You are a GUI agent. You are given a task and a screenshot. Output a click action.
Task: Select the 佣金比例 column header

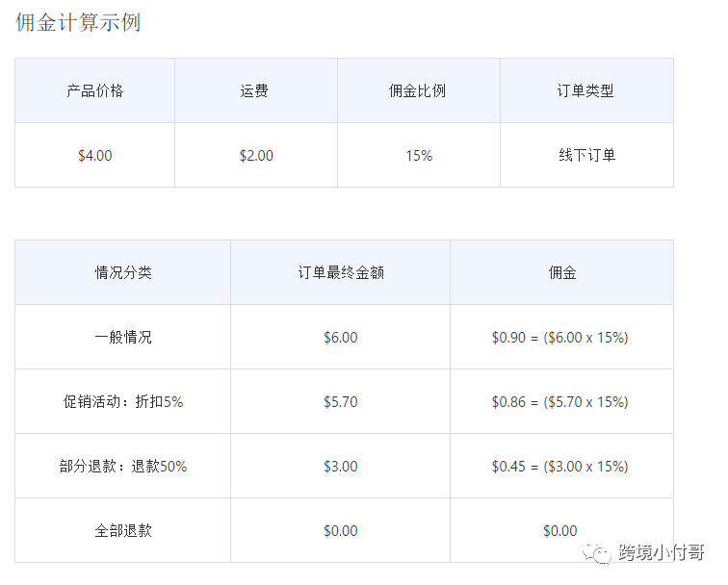pyautogui.click(x=418, y=91)
